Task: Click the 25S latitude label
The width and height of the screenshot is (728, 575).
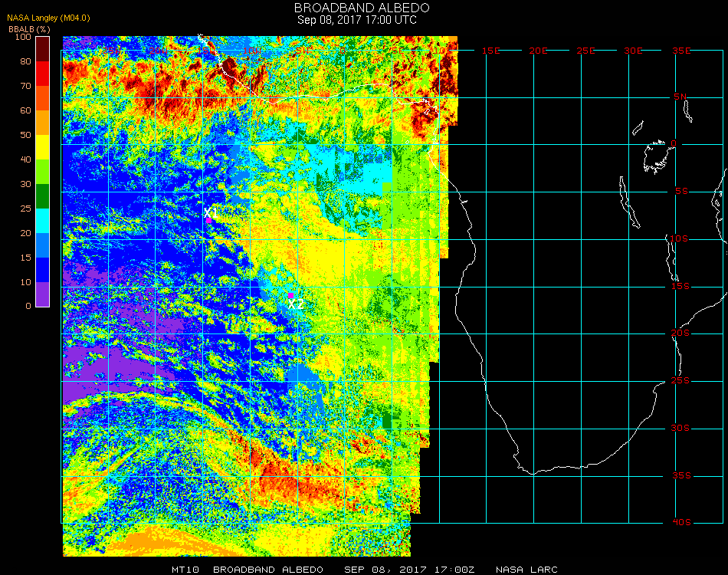Action: pos(680,381)
